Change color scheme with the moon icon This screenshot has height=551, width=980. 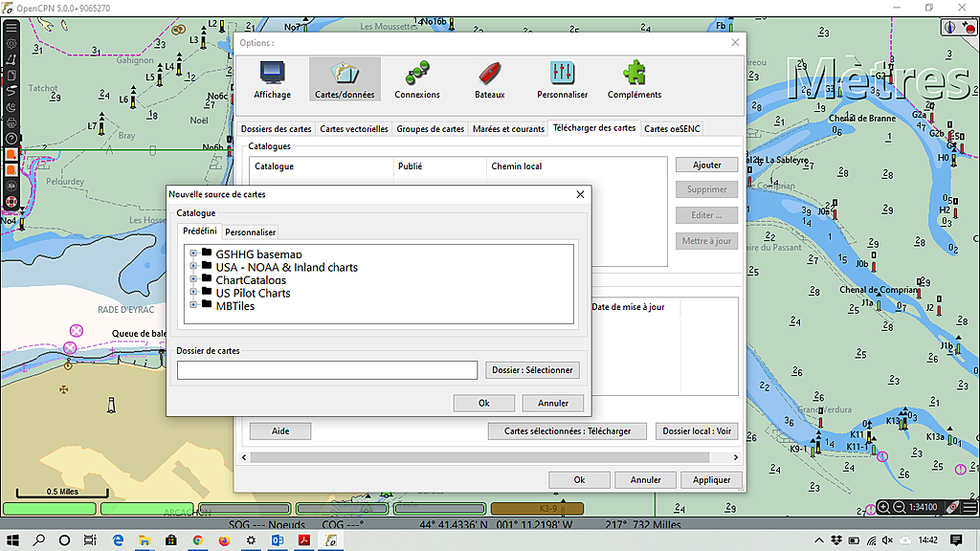11,107
